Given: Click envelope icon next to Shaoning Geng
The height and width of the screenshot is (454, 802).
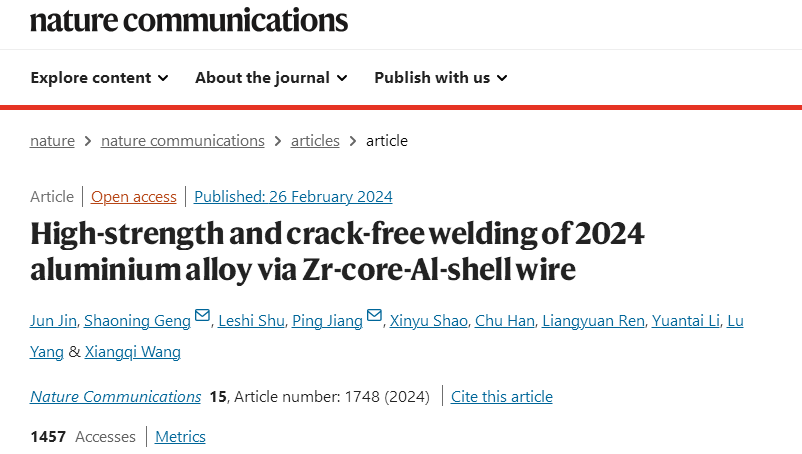Looking at the screenshot, I should [x=203, y=317].
